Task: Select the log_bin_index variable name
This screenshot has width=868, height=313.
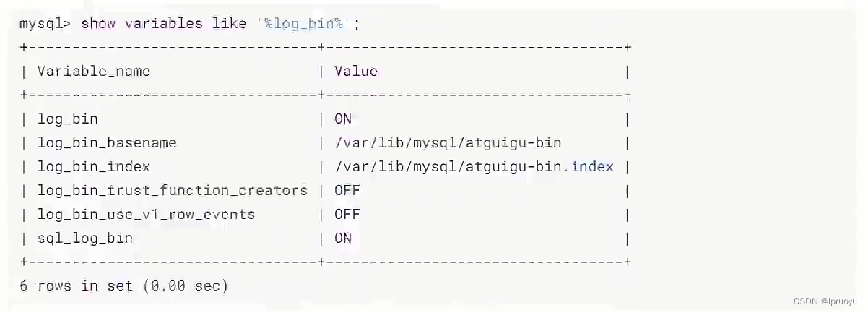Action: coord(94,166)
